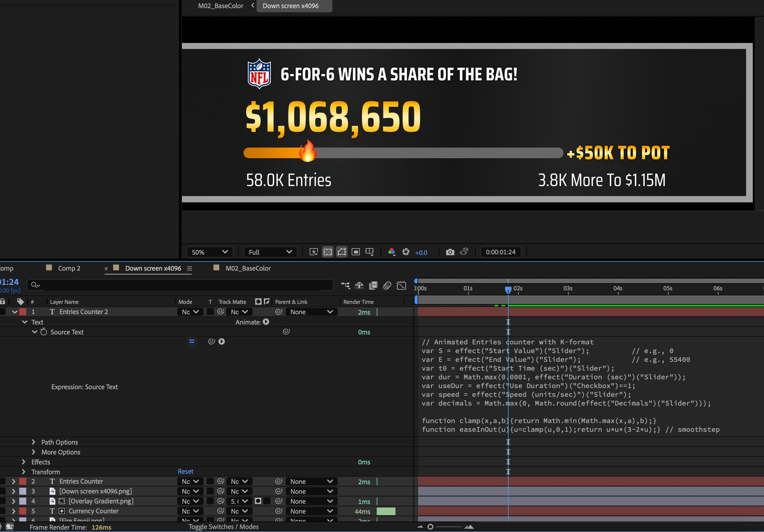Switch to the Comp 2 timeline tab

69,268
